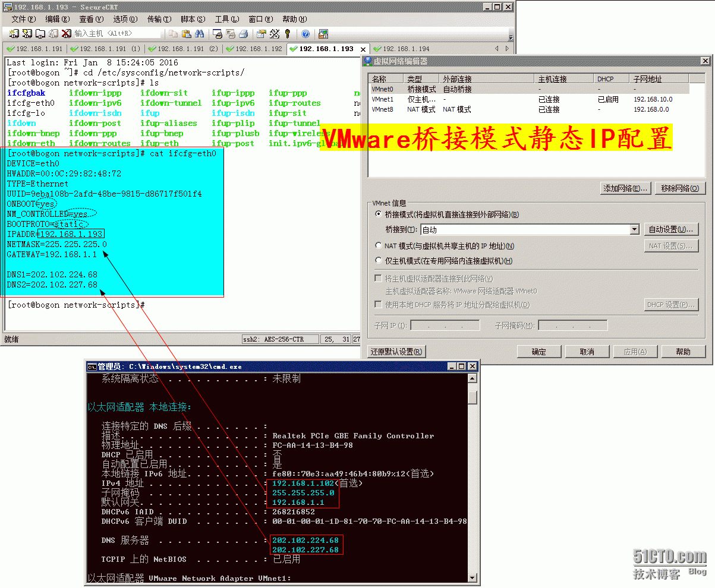
Task: Open the 窗口(W) menu
Action: 261,19
